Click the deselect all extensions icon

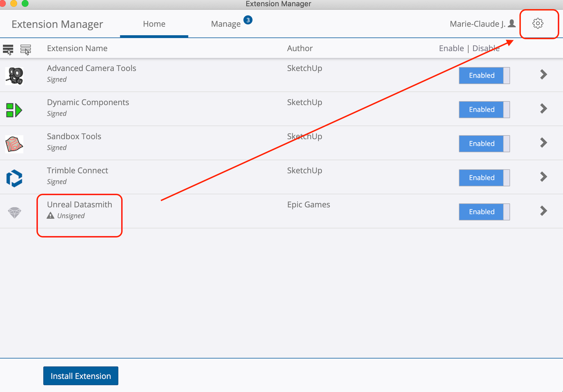pyautogui.click(x=25, y=49)
